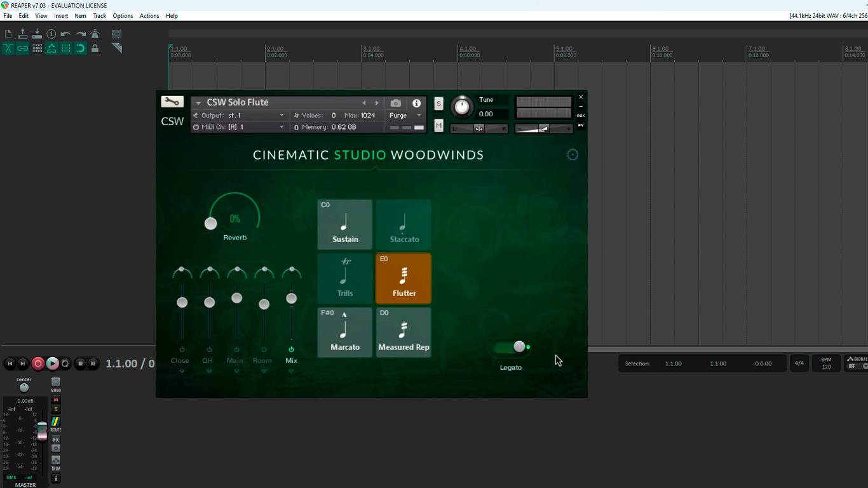This screenshot has height=488, width=868.
Task: Select the Trills articulation
Action: 345,278
